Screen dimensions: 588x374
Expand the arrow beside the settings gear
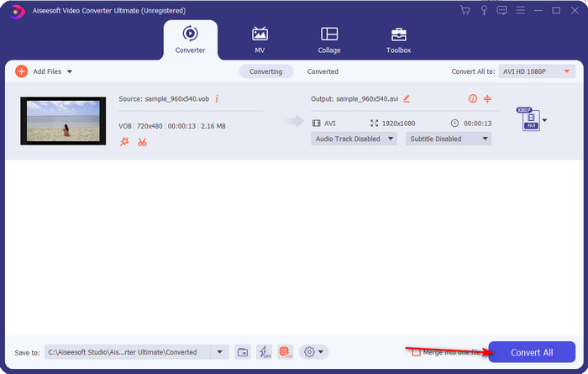[x=321, y=352]
